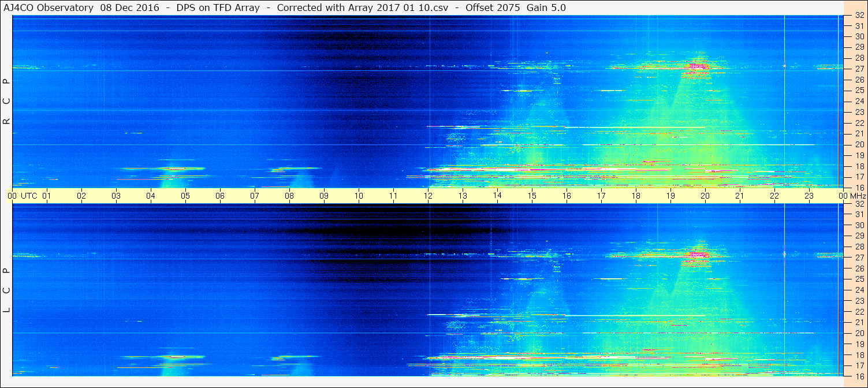This screenshot has width=868, height=388.
Task: Click the 29 MHz tick label of LCP panel
Action: coord(859,236)
